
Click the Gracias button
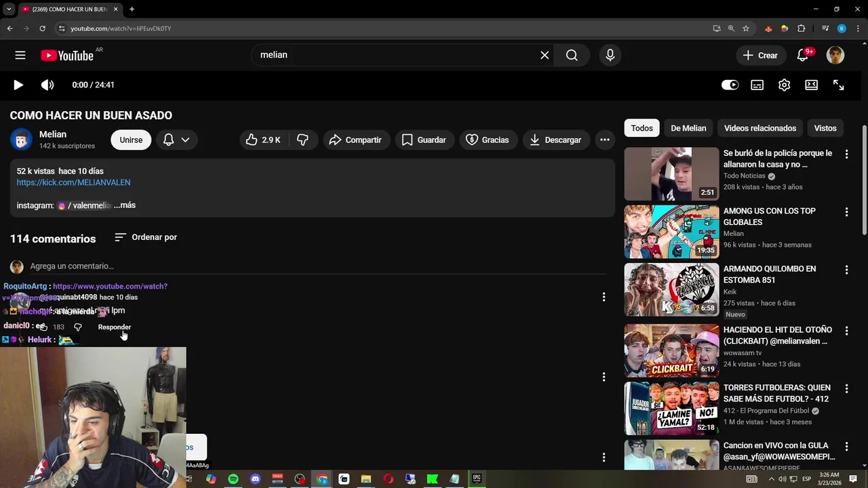tap(488, 140)
